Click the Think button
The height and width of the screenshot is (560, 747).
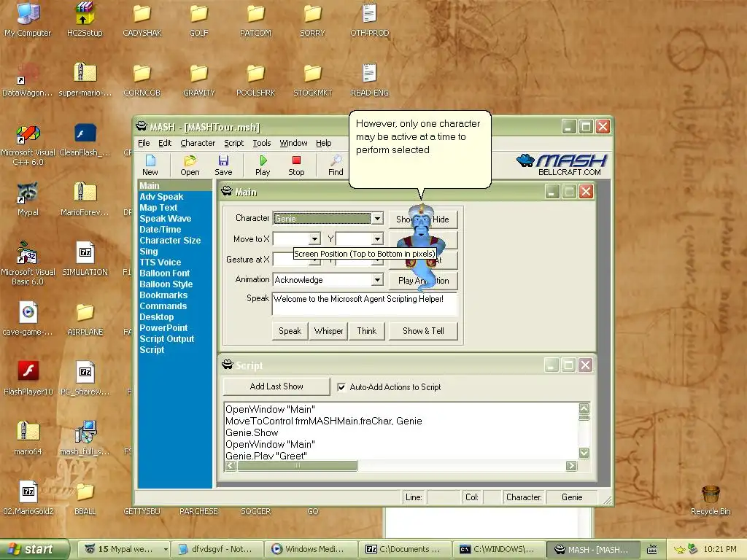366,331
